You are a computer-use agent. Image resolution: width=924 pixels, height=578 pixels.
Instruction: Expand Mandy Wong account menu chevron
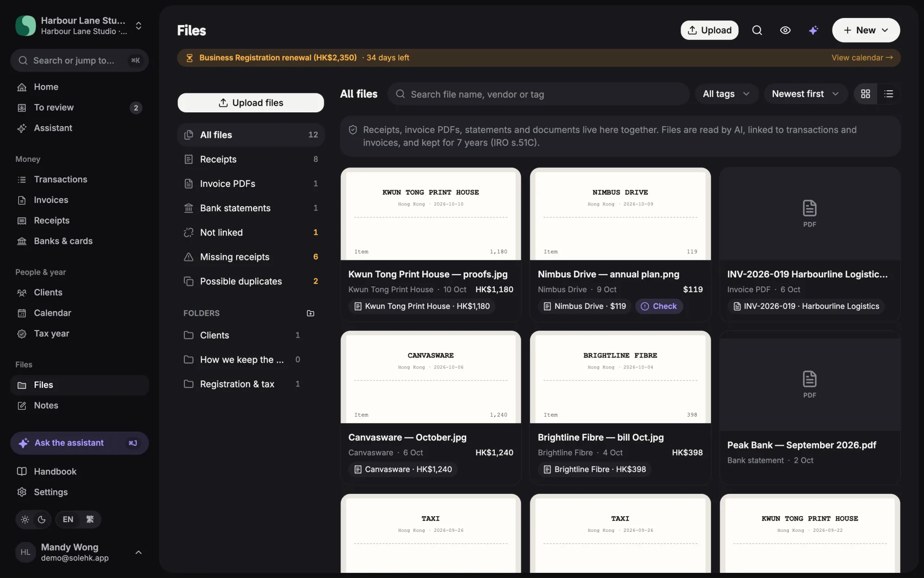138,552
